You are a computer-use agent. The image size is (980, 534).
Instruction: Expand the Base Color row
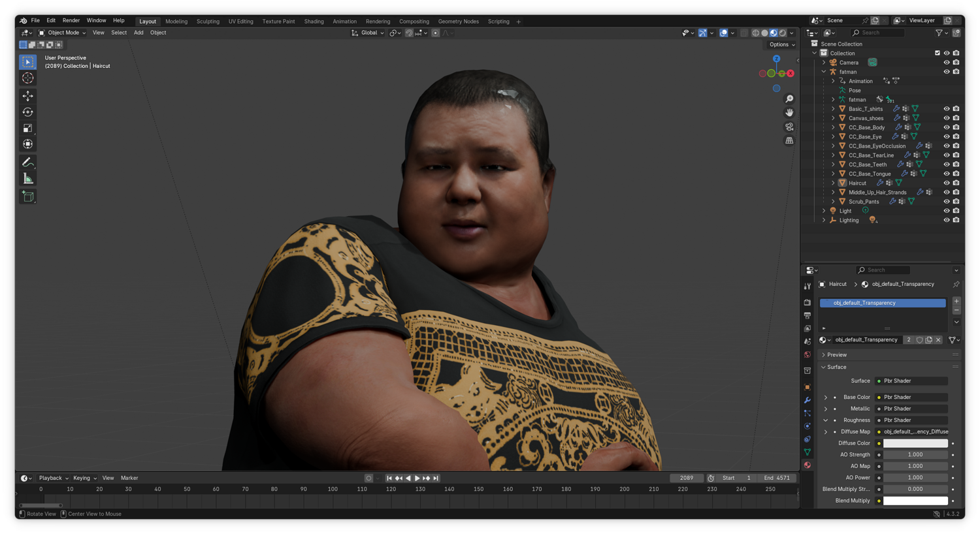pyautogui.click(x=826, y=398)
